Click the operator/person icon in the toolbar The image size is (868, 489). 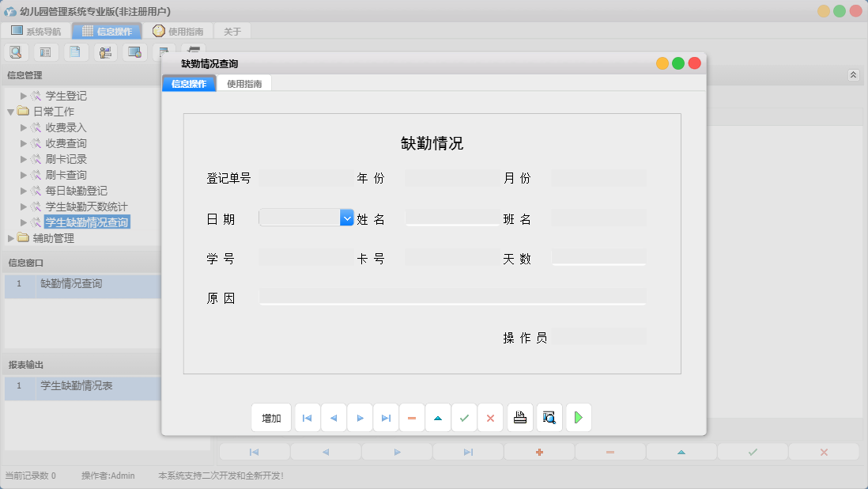pos(105,51)
